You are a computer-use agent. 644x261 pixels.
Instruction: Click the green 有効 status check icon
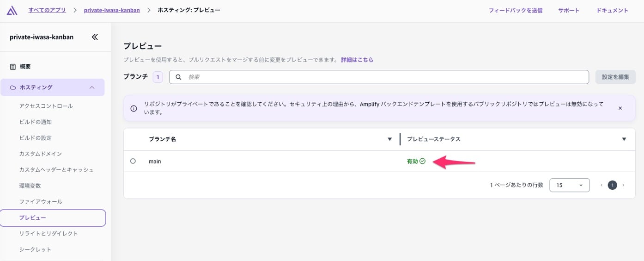tap(422, 162)
